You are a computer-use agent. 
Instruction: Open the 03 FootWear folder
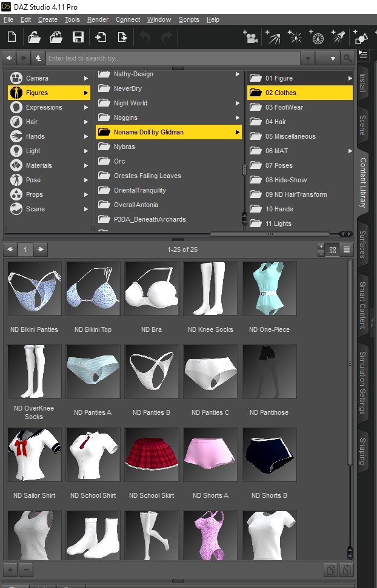click(300, 107)
